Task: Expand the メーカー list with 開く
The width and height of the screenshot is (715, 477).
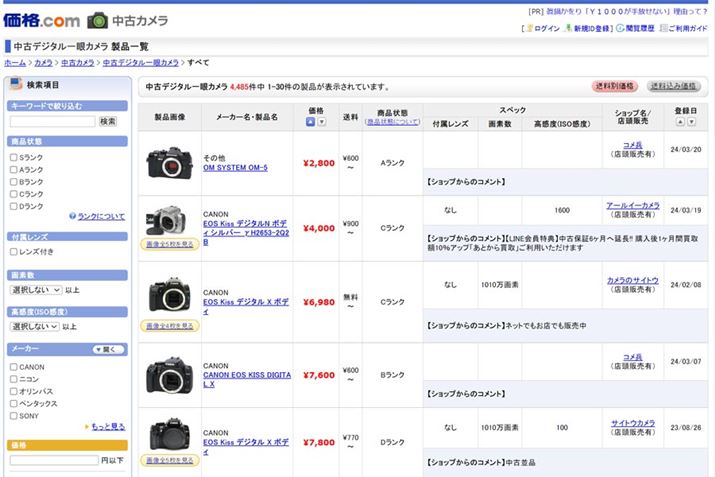Action: (108, 350)
